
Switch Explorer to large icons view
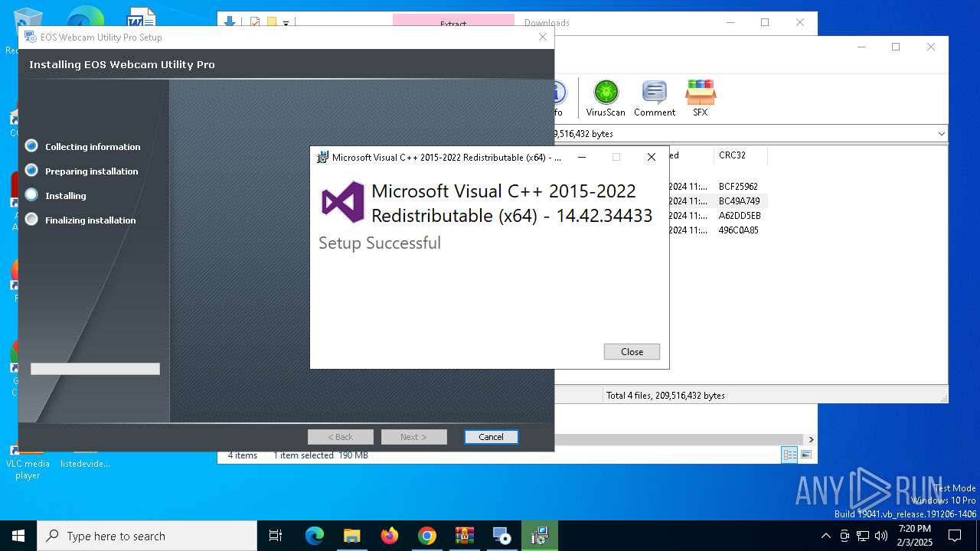(x=805, y=455)
